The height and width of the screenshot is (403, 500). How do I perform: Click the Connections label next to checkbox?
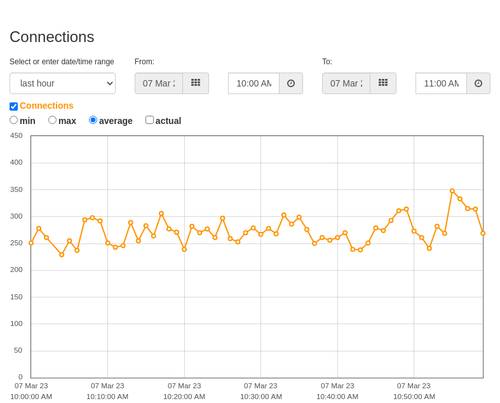point(46,106)
